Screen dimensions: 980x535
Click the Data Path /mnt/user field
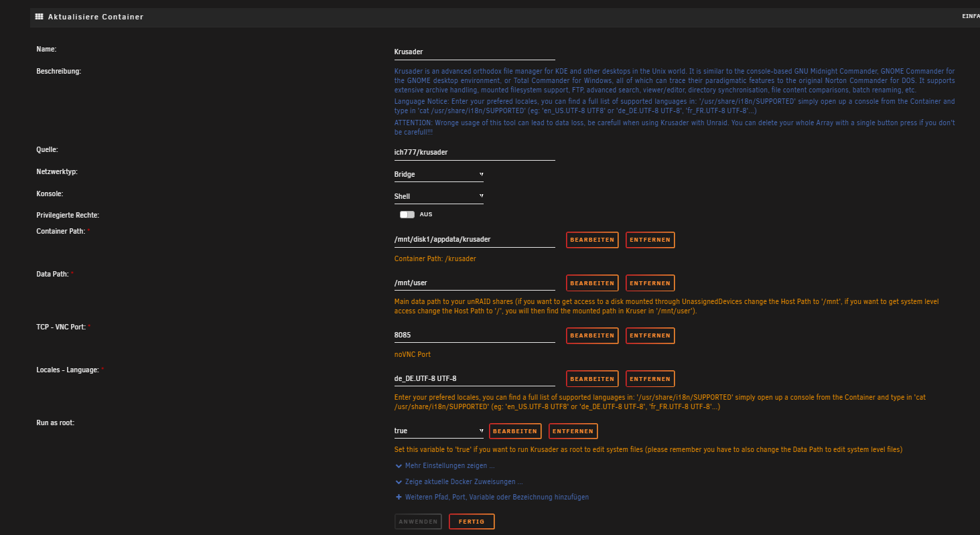pos(475,283)
